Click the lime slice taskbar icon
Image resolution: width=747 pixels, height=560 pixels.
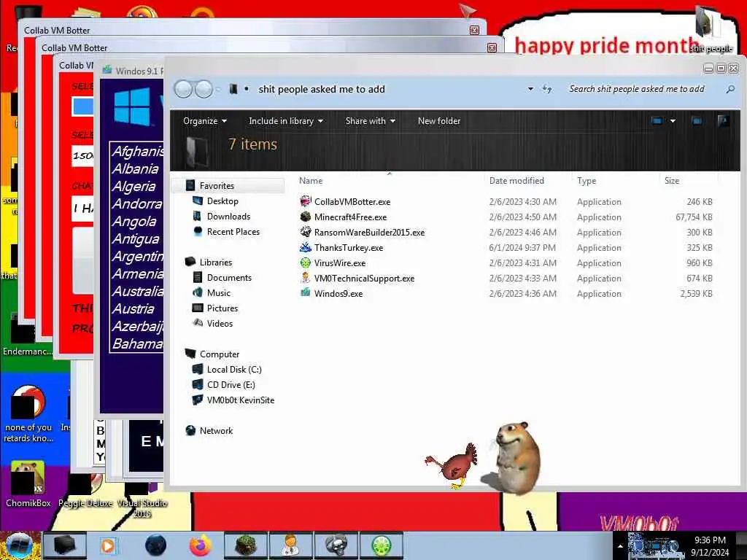coord(382,545)
